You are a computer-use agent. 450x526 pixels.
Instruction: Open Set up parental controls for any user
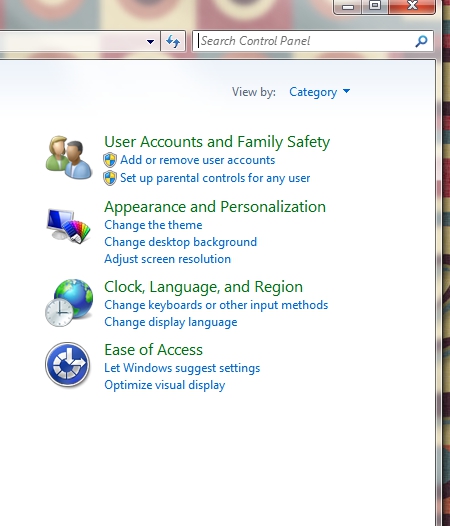(x=215, y=178)
